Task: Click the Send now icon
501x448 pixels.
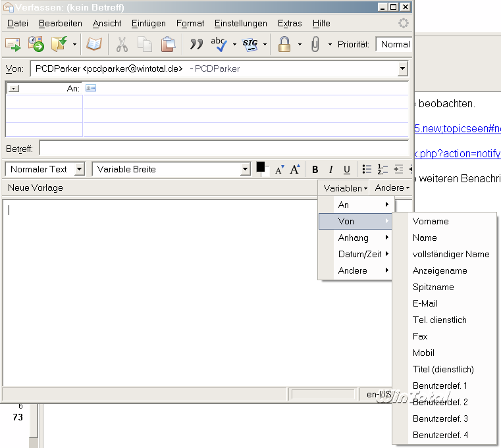Action: [13, 44]
